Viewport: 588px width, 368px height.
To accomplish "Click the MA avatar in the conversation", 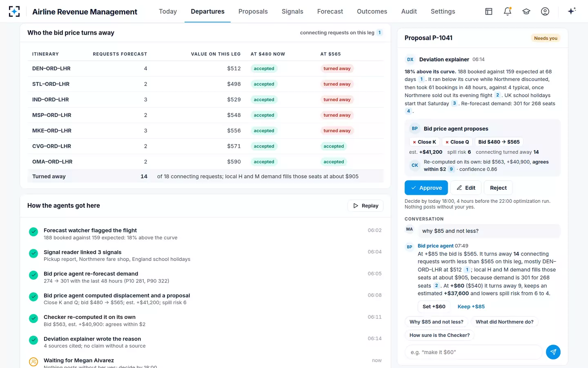I will pos(410,229).
